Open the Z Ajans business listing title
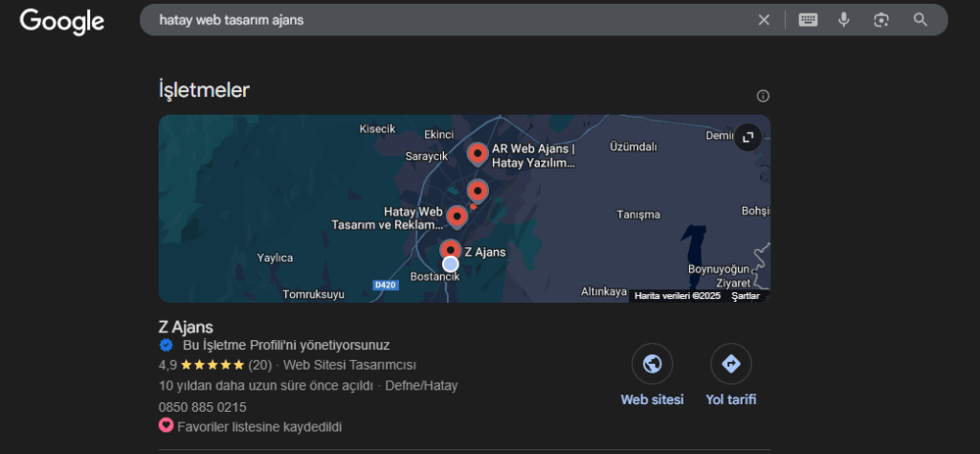The width and height of the screenshot is (980, 454). point(186,327)
